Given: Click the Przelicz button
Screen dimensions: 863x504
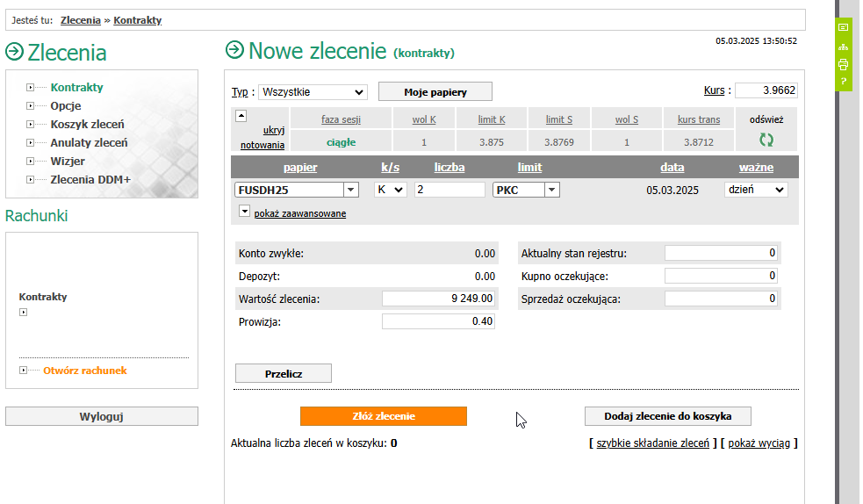Looking at the screenshot, I should tap(283, 373).
